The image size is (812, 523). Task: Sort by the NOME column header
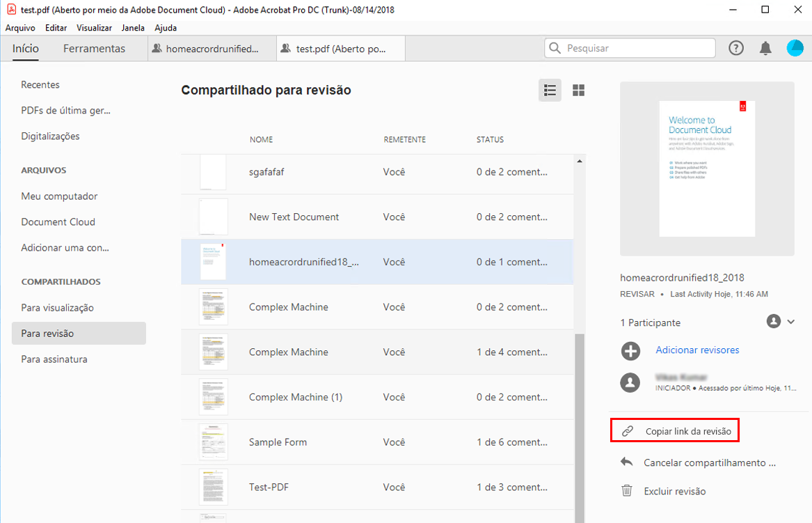point(261,139)
